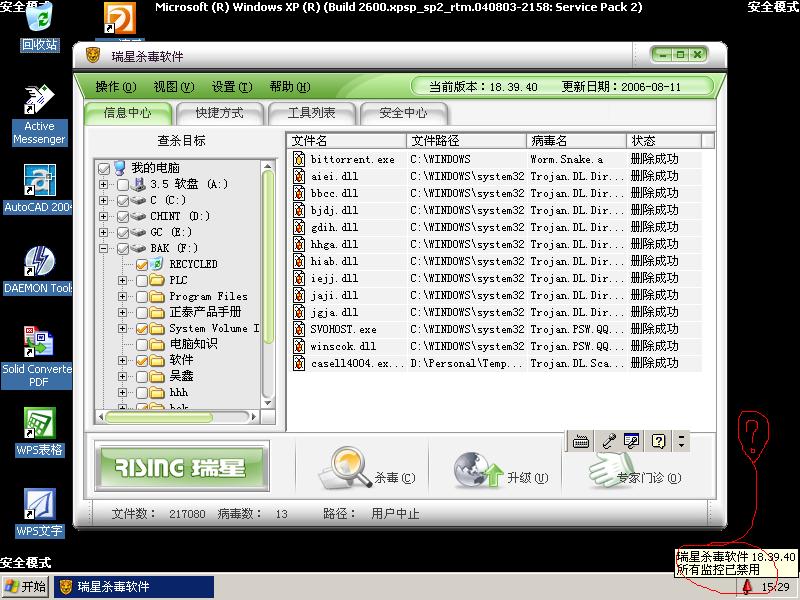Sort by 状态 column header
Screen dimensions: 800x600
click(664, 140)
